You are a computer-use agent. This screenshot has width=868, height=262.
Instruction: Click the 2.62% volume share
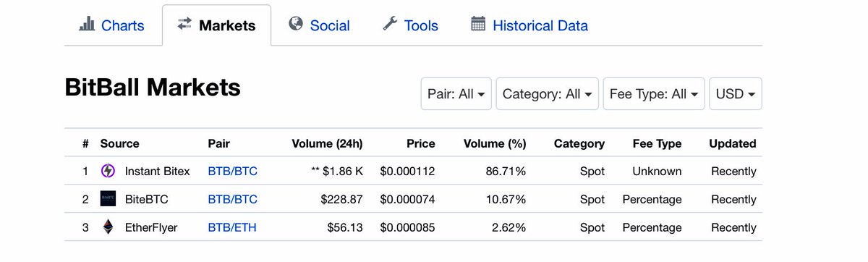point(509,227)
